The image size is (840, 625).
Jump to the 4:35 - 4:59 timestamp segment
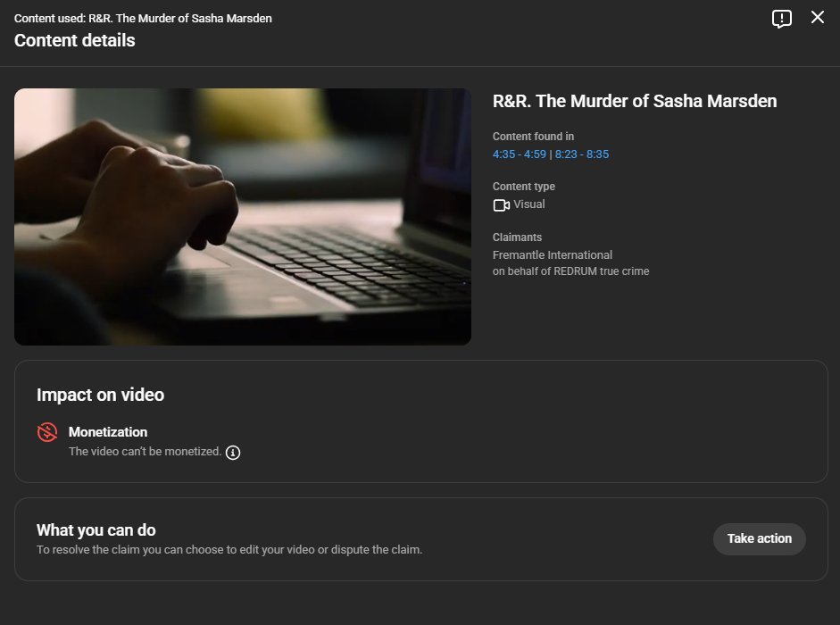[x=520, y=154]
